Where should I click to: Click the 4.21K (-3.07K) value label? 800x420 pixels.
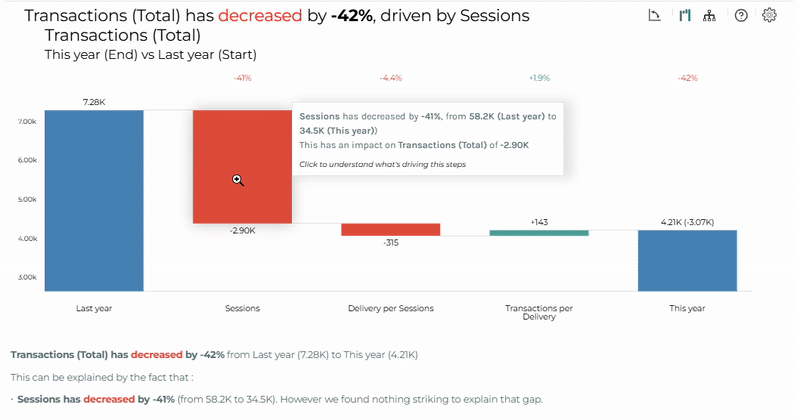point(687,222)
